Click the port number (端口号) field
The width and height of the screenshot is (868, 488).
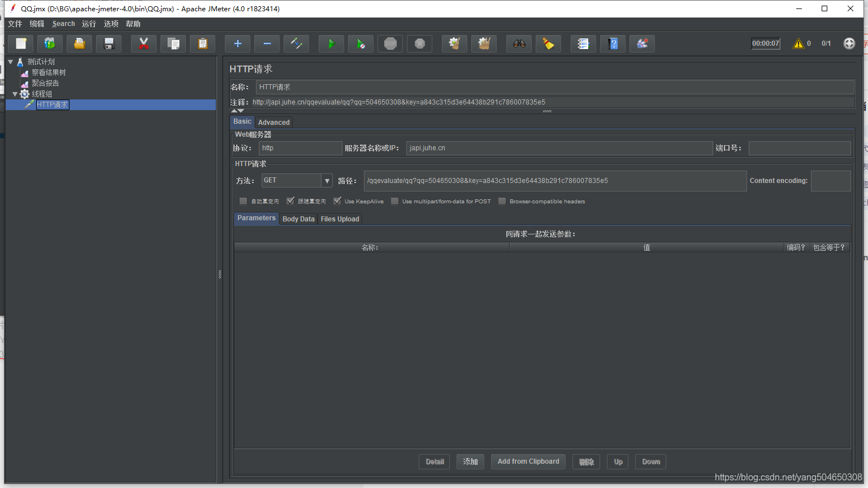[x=800, y=148]
